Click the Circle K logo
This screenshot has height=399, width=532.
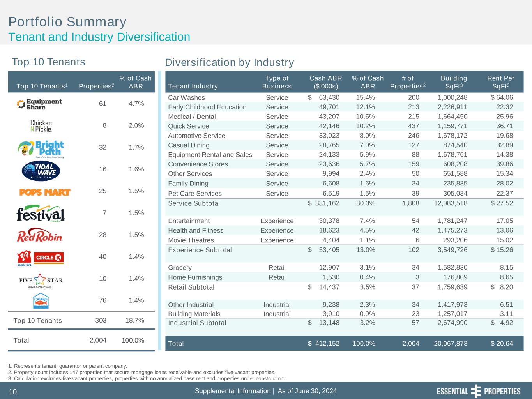coord(49,258)
